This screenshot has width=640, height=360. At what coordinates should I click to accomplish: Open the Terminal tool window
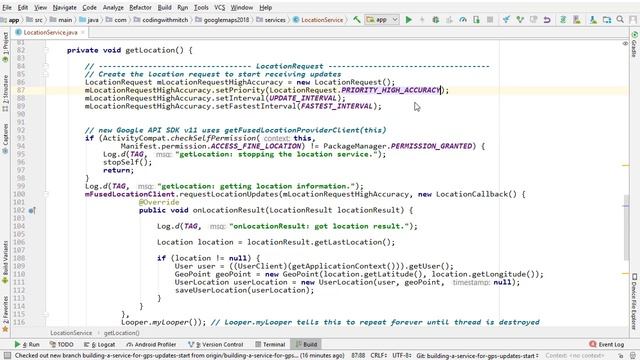click(x=270, y=344)
